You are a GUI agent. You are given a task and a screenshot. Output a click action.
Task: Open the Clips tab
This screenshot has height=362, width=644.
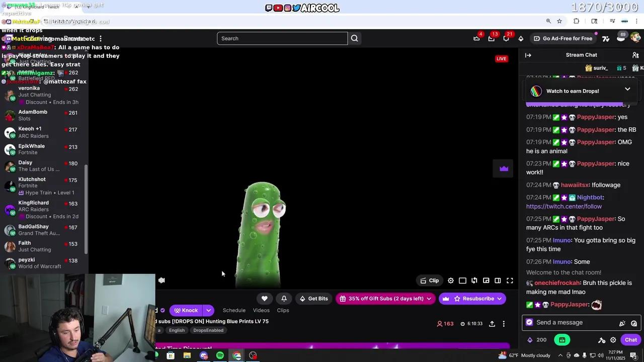point(283,310)
